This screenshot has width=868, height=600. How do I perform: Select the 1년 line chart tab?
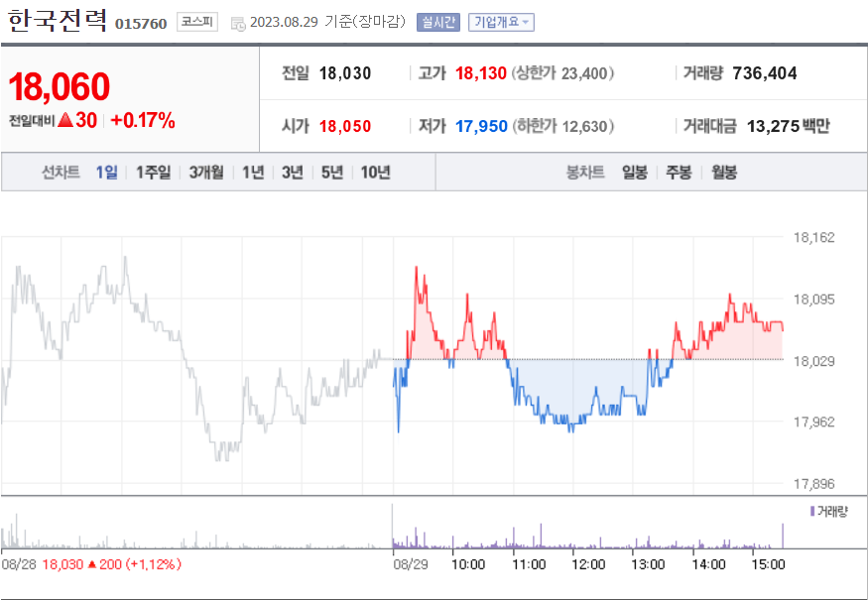(253, 173)
